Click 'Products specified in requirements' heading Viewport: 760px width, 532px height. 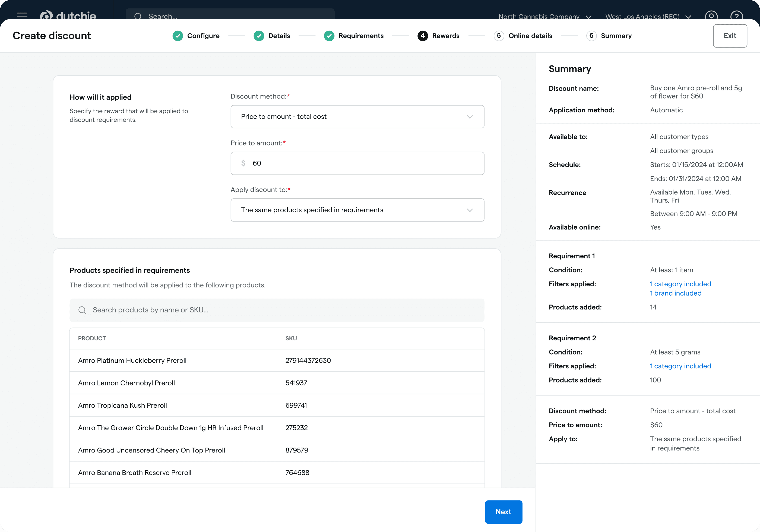click(129, 270)
